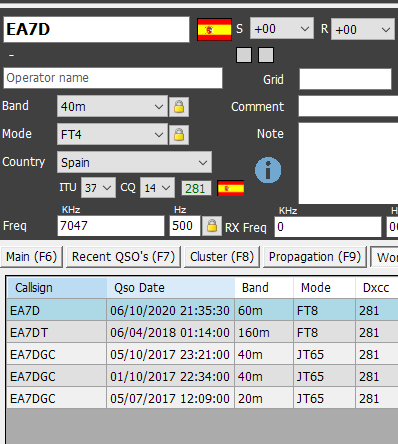Open the Mode FT4 dropdown
This screenshot has height=444, width=398.
click(112, 134)
